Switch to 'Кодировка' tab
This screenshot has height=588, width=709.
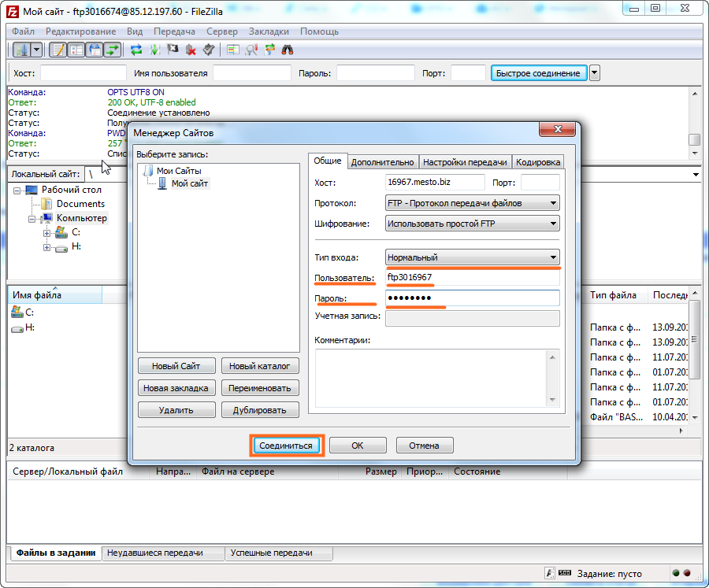[538, 162]
